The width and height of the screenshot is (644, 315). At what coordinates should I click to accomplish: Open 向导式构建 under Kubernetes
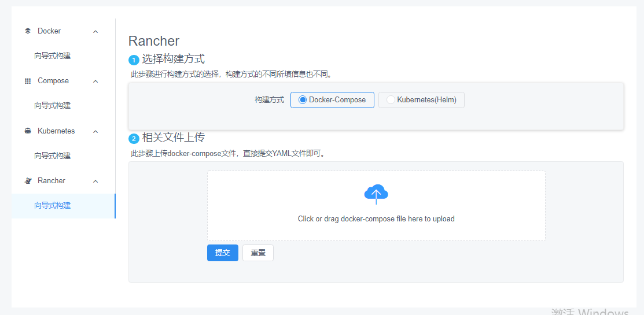53,156
